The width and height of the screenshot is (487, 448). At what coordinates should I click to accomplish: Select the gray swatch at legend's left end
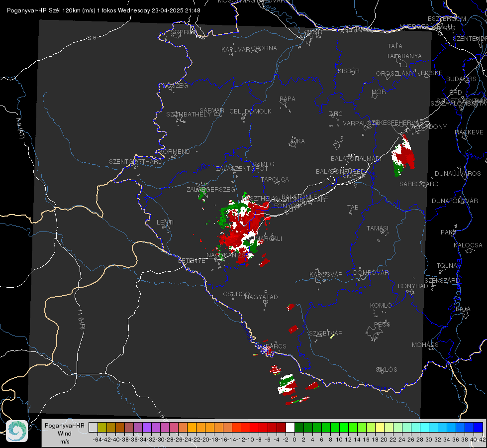click(x=93, y=427)
